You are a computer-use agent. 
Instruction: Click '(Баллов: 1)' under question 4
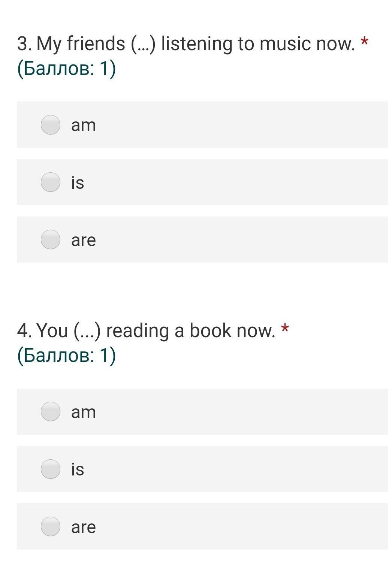pos(67,356)
